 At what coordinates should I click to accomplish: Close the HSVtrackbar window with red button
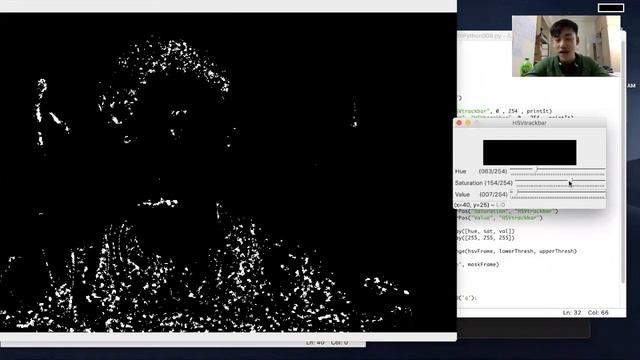(x=459, y=123)
